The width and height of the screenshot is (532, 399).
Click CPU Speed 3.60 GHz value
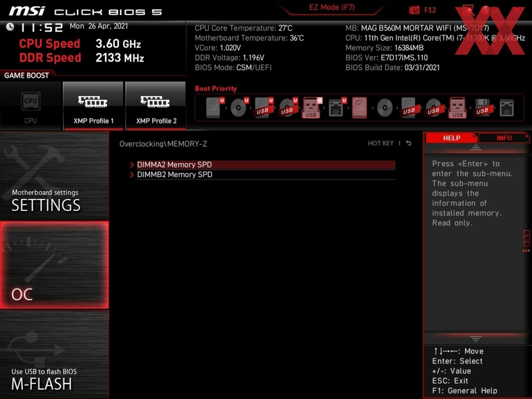tap(118, 44)
